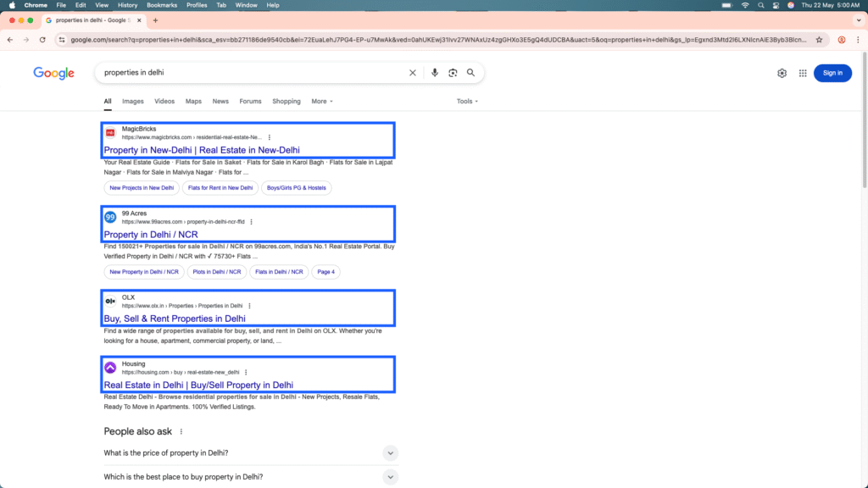This screenshot has width=868, height=488.
Task: Click the 99 Acres favicon
Action: [x=110, y=217]
